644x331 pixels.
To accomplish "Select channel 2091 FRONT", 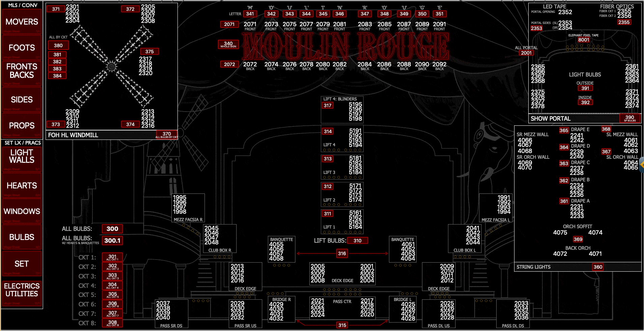I will [x=439, y=24].
